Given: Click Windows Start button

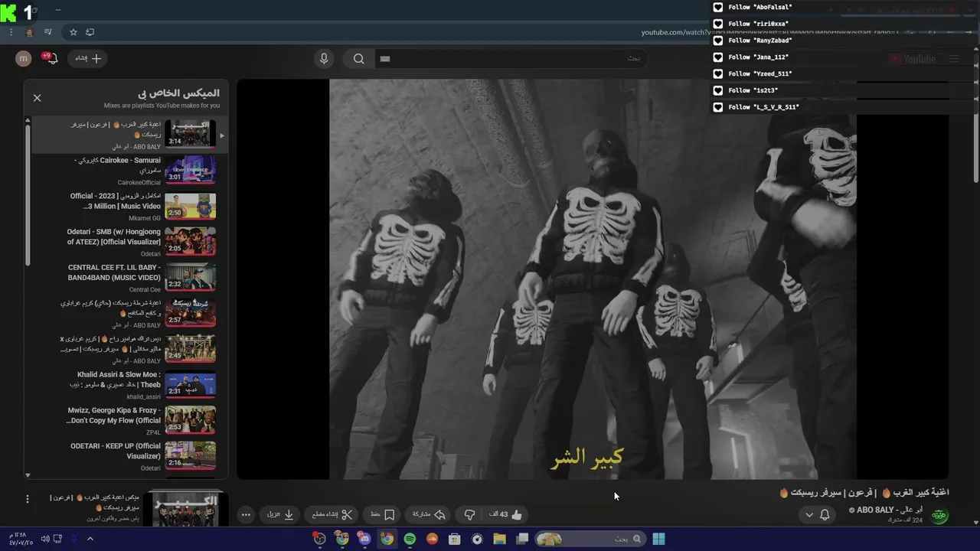Looking at the screenshot, I should tap(658, 539).
